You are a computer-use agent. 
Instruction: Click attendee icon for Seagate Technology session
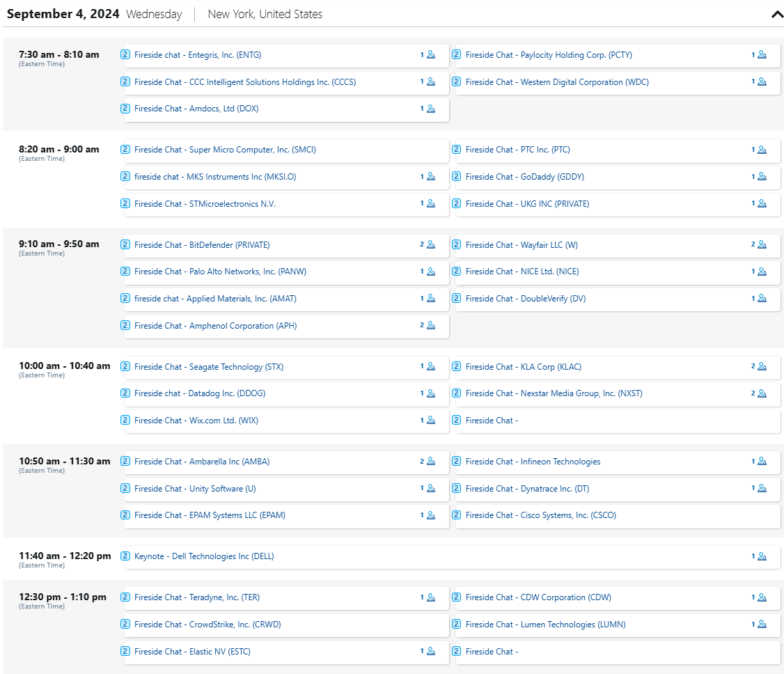(x=431, y=366)
